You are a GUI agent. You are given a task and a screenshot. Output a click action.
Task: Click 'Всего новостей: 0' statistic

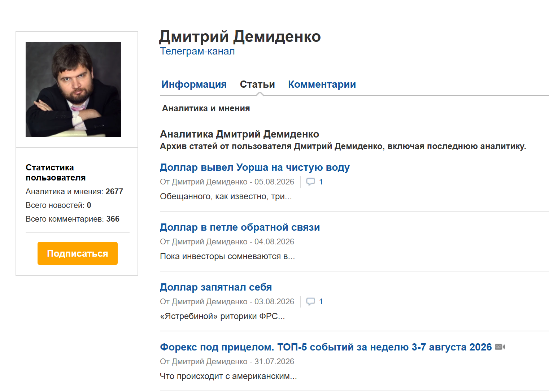pos(58,205)
